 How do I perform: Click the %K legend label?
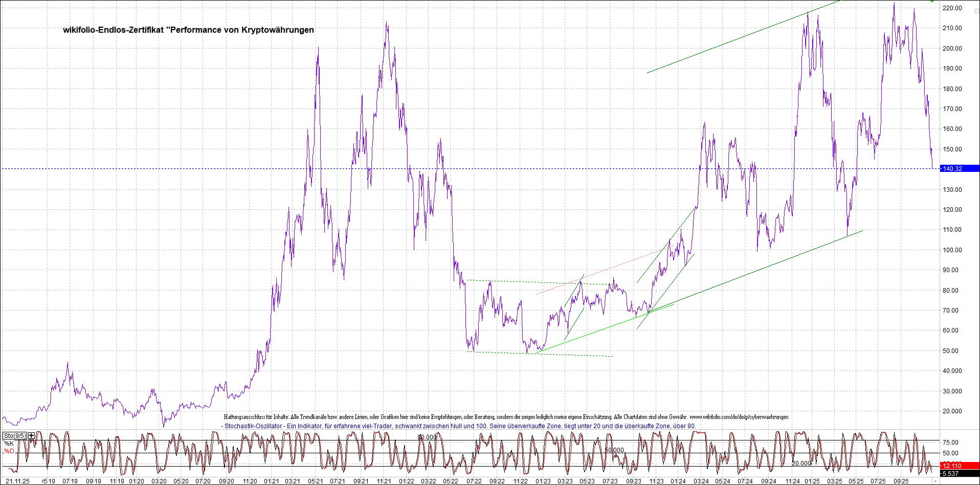(9, 444)
